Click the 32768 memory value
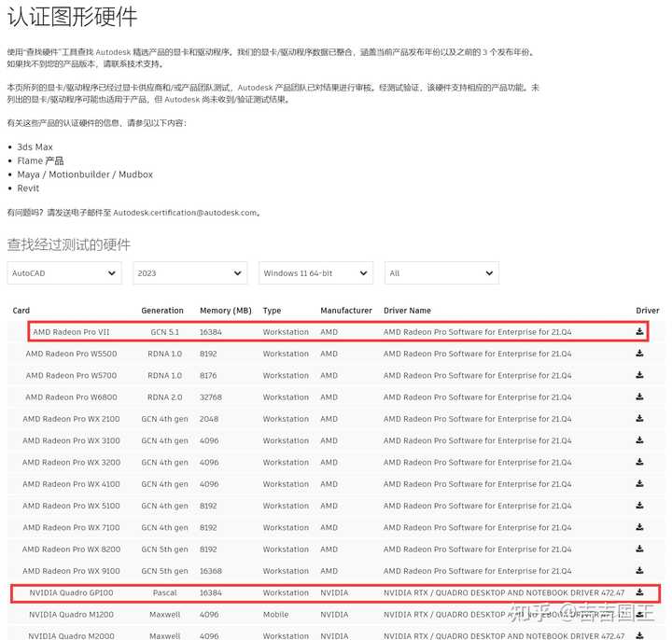672x640 pixels. pyautogui.click(x=211, y=397)
